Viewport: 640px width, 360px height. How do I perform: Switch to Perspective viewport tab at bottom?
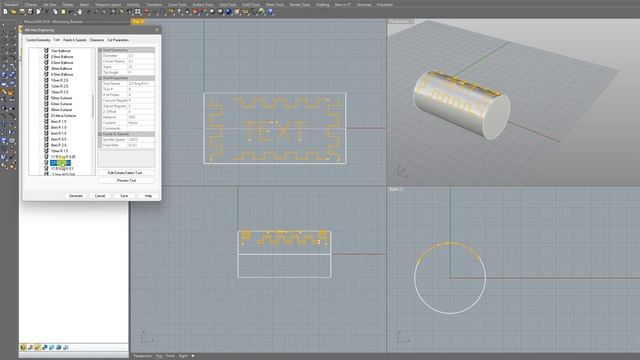142,356
